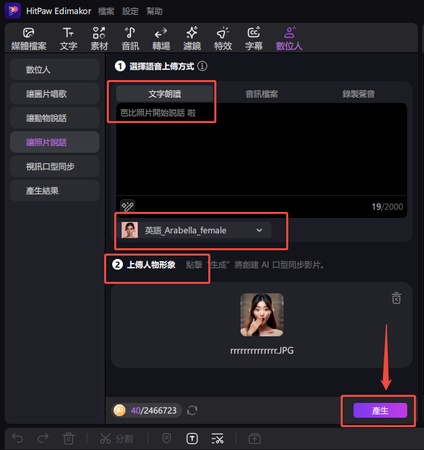Switch to the 音訊檔案 tab
The height and width of the screenshot is (450, 424).
(x=262, y=94)
